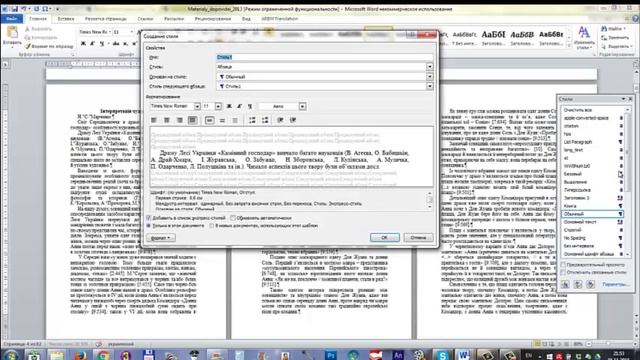Enable preview checkbox in Styles pane
Viewport: 640px width, 360px height.
(563, 265)
